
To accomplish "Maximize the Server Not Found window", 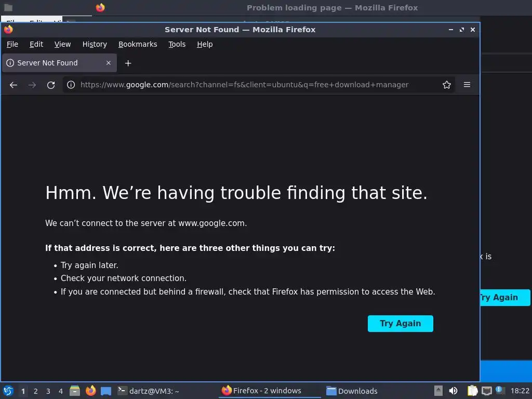I will click(x=462, y=30).
